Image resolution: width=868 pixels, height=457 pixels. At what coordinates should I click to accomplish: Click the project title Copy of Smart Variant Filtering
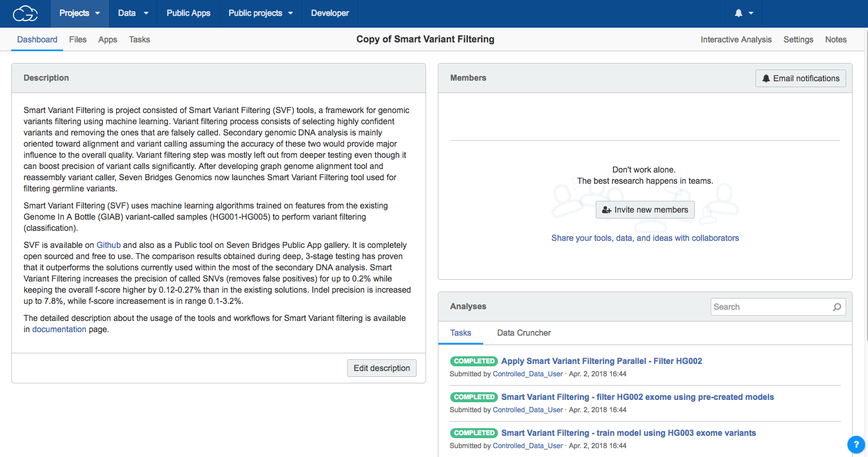(x=425, y=39)
